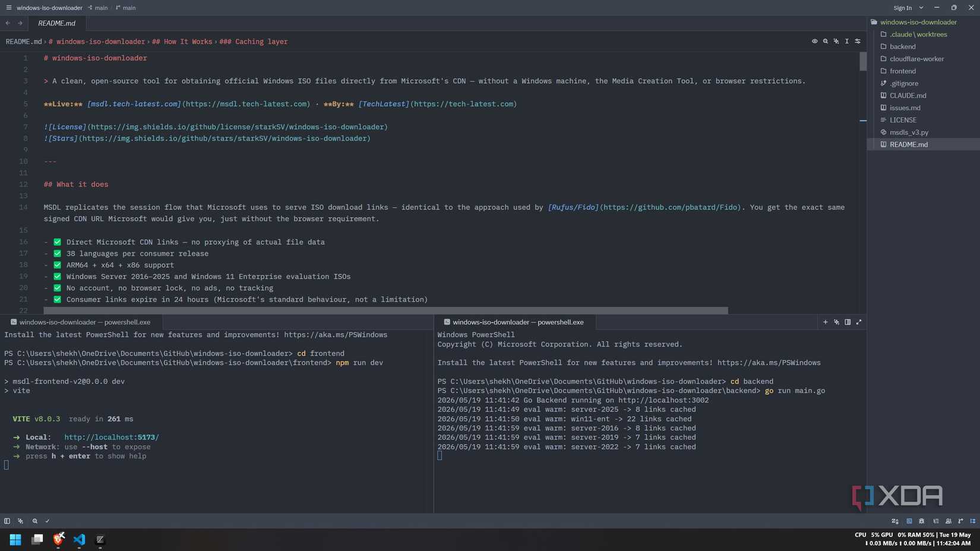This screenshot has height=551, width=980.
Task: Click the checkmark diagnostics icon in status bar
Action: point(48,521)
